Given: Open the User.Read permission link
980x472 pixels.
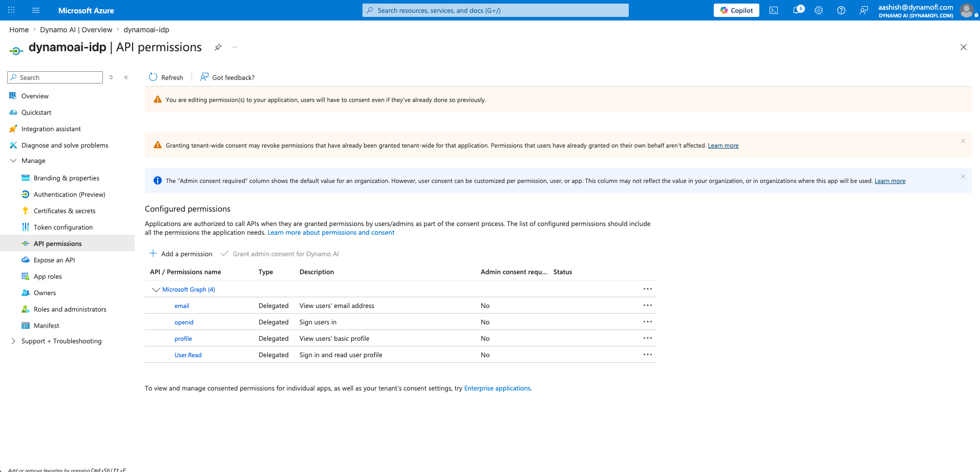Looking at the screenshot, I should 188,355.
